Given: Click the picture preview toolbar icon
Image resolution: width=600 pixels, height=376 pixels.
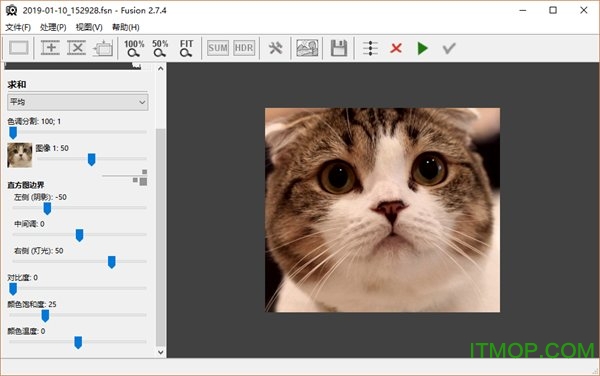Looking at the screenshot, I should (x=307, y=48).
